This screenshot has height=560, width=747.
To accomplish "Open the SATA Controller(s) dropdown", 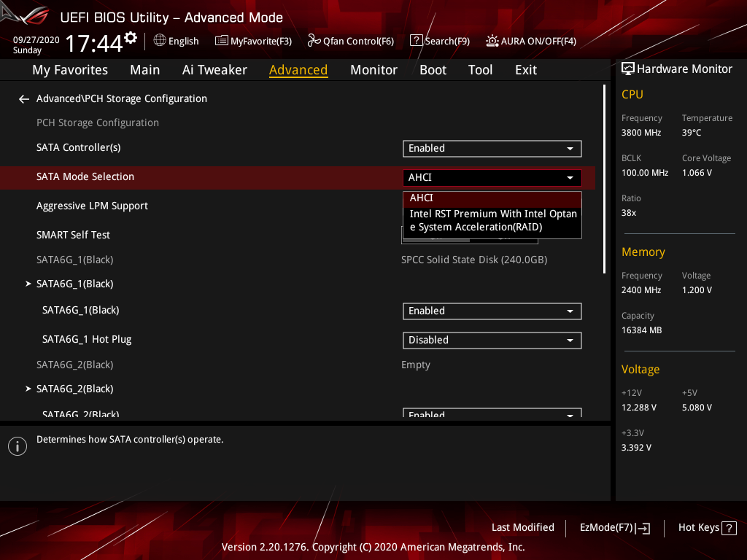I will click(492, 149).
